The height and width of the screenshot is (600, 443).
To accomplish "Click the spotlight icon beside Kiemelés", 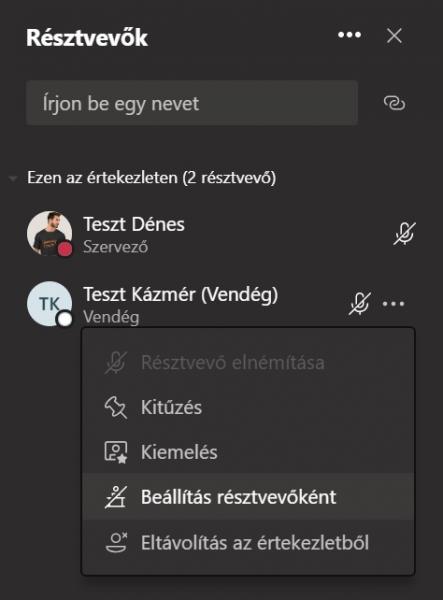I will [x=116, y=452].
